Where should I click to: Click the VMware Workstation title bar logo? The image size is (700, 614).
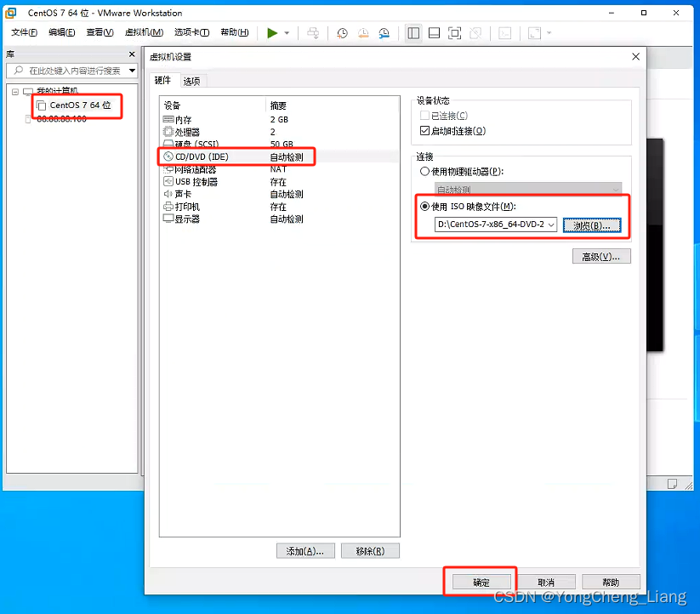11,13
